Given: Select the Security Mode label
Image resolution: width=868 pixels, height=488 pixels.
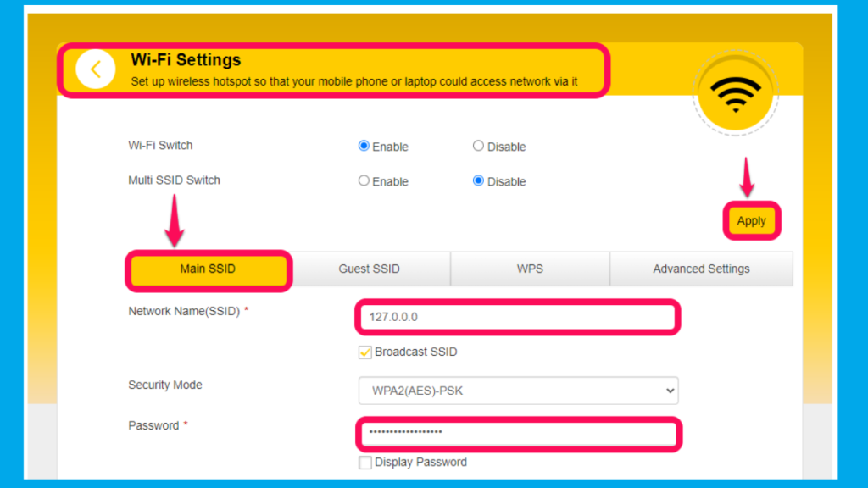Looking at the screenshot, I should click(165, 385).
